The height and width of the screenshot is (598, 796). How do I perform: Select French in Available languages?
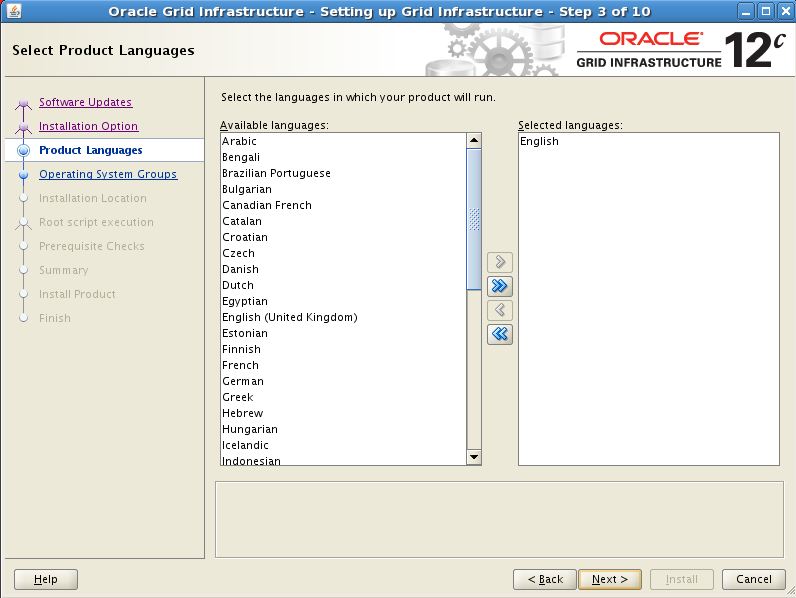point(343,365)
